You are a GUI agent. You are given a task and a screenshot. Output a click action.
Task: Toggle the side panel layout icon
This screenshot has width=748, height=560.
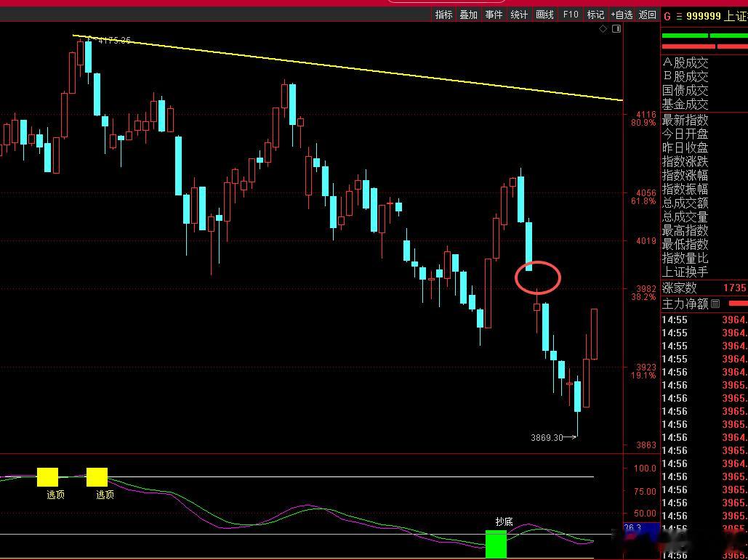point(616,29)
